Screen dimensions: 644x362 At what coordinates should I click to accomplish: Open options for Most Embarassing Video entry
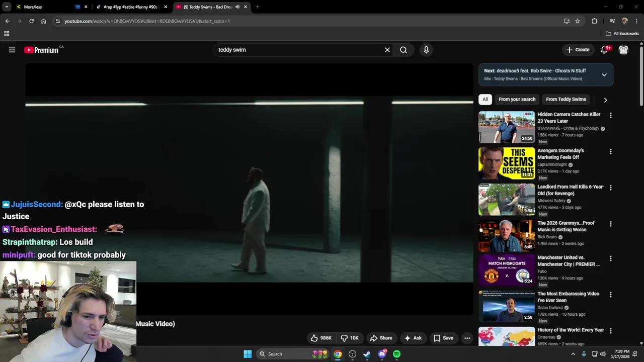point(611,295)
